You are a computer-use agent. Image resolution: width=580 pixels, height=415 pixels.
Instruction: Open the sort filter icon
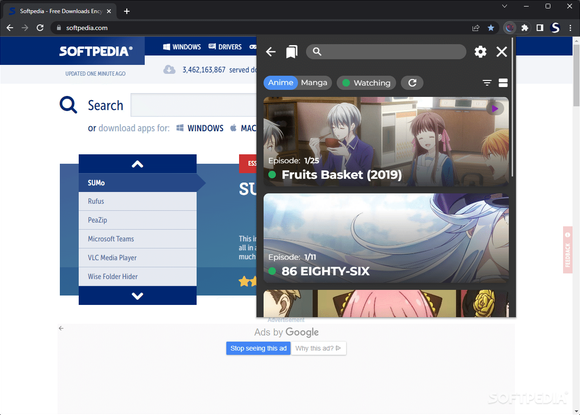(487, 83)
